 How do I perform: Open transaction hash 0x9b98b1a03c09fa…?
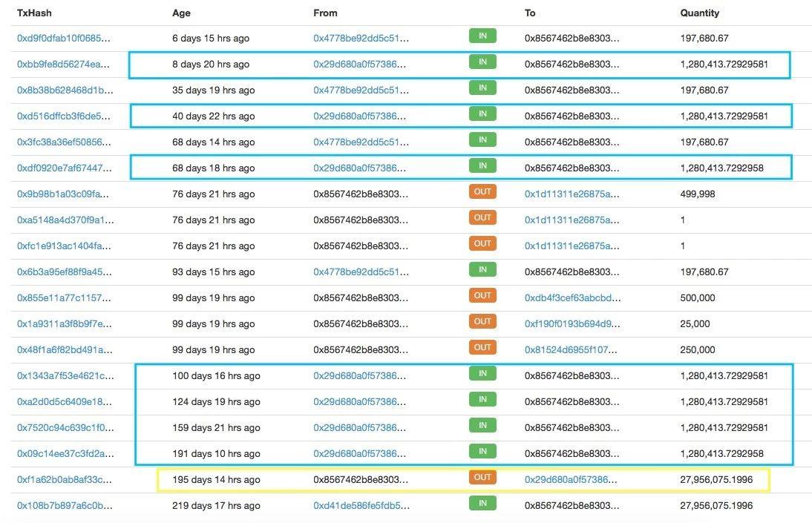[62, 194]
